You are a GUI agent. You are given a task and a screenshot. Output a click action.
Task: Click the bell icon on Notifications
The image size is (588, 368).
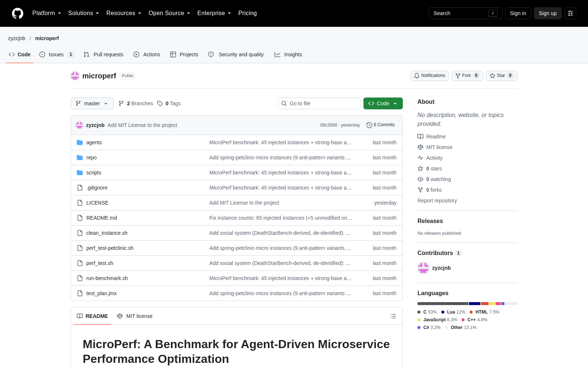[x=417, y=76]
